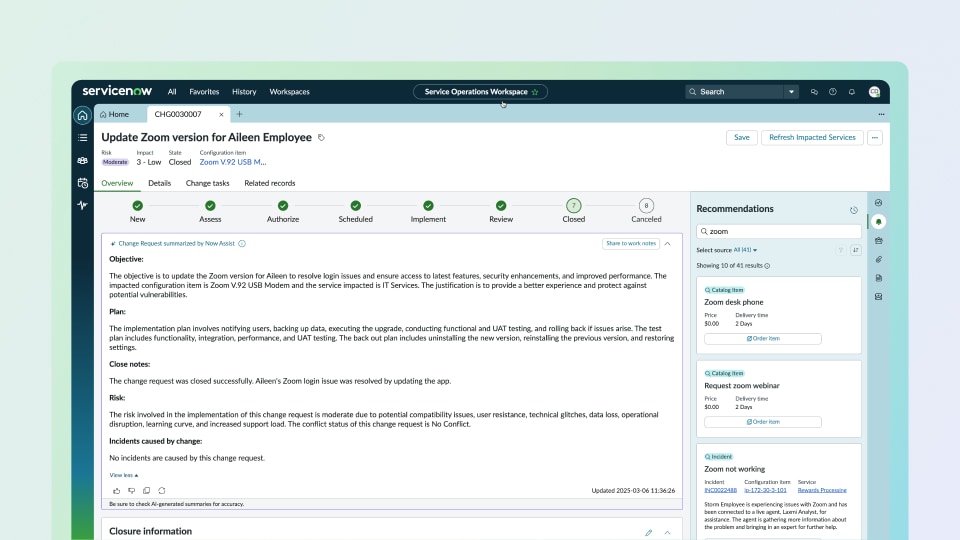Open the list icon in left sidebar
Image resolution: width=960 pixels, height=540 pixels.
coord(83,138)
